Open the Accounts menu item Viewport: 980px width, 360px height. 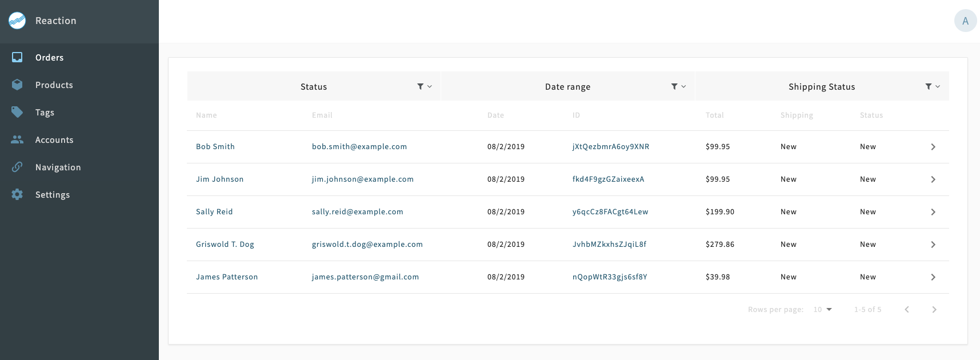click(54, 139)
